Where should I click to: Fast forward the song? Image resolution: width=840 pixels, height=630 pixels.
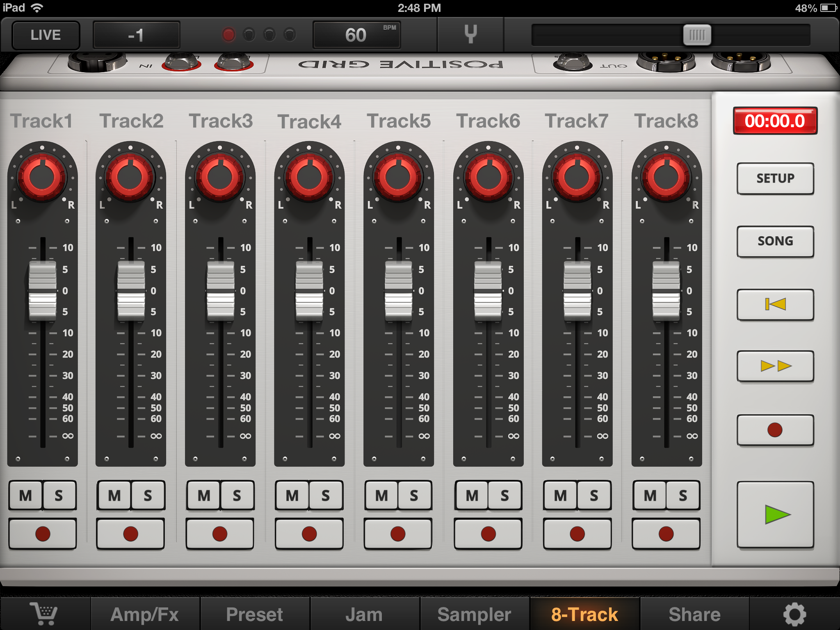click(x=775, y=366)
